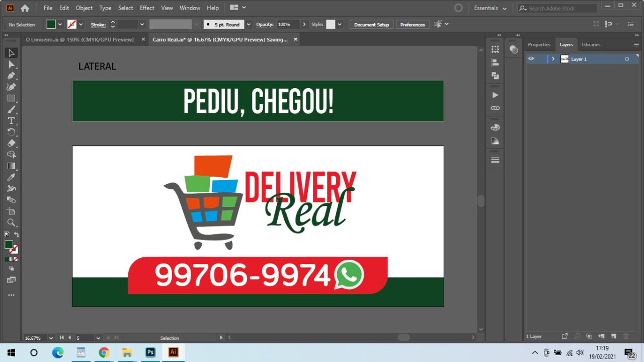
Task: Hide Layer 1 using eye icon
Action: (x=531, y=59)
